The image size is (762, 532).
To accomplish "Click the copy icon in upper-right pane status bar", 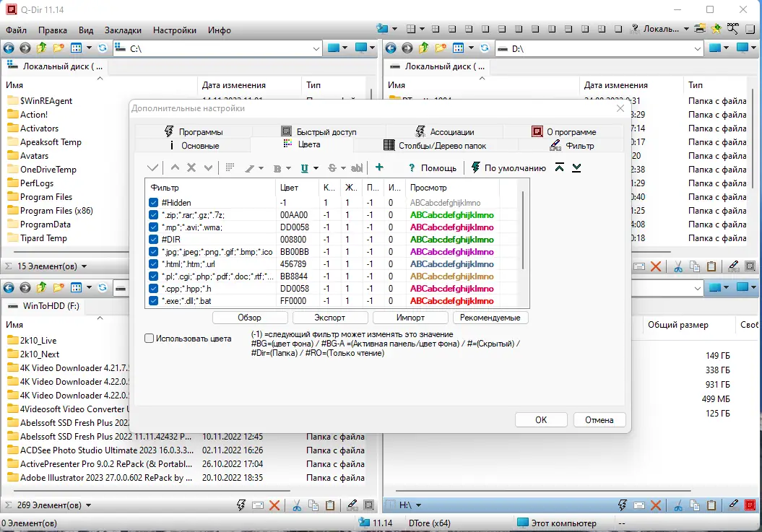I will pyautogui.click(x=695, y=266).
